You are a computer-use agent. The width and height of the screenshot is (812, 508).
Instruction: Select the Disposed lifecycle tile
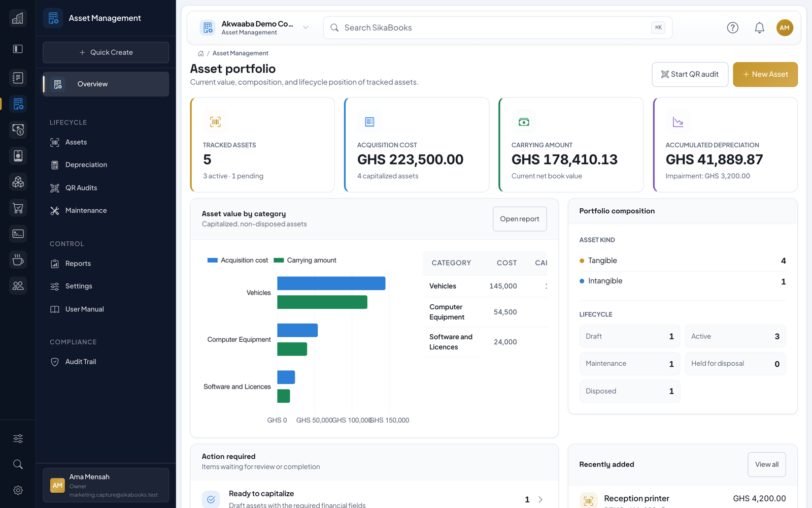point(630,391)
